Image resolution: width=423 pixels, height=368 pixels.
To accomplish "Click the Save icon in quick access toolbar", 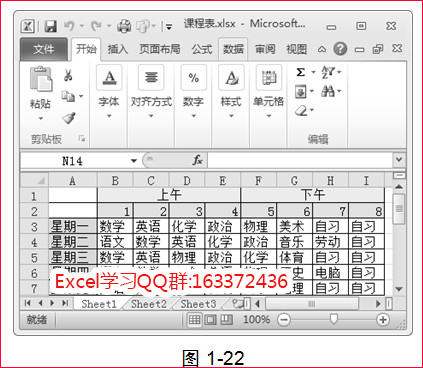I will coord(51,26).
